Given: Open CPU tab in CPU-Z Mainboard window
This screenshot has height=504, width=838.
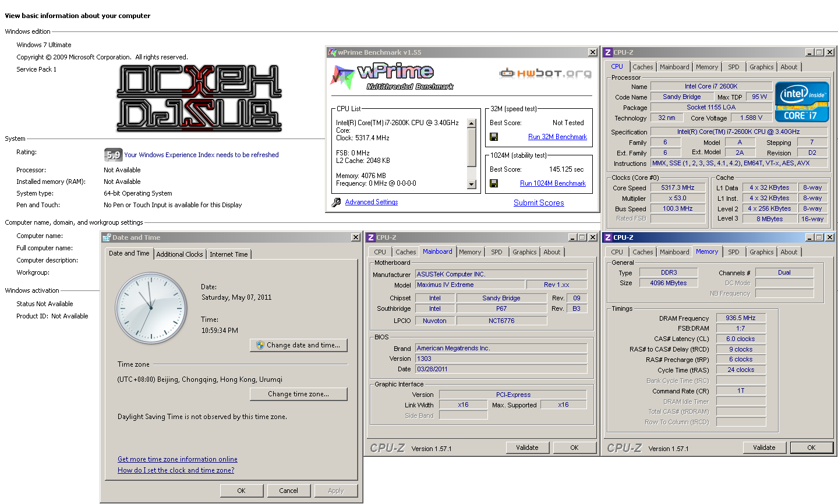Looking at the screenshot, I should coord(380,252).
